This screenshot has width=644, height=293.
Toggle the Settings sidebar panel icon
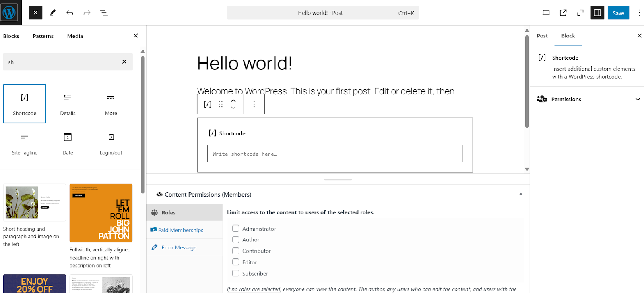(x=597, y=13)
